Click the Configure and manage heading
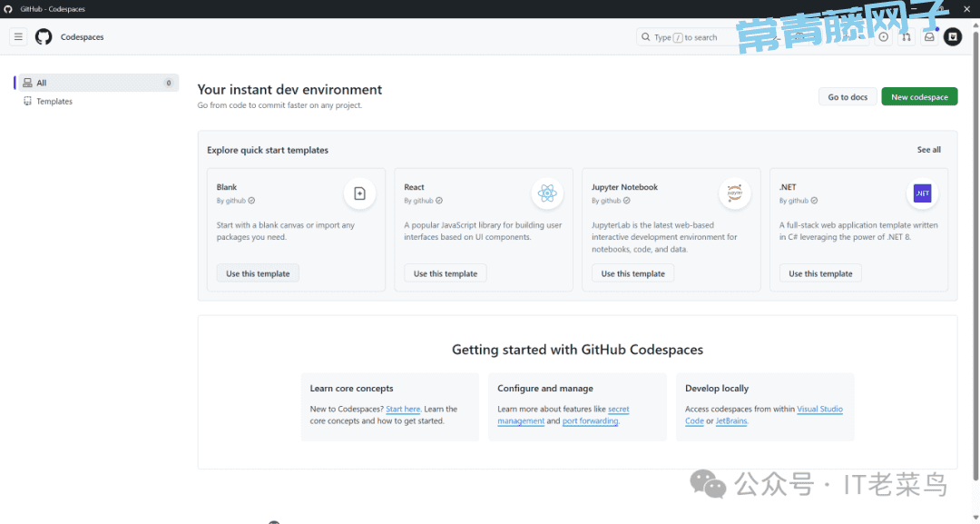980x524 pixels. click(x=545, y=389)
